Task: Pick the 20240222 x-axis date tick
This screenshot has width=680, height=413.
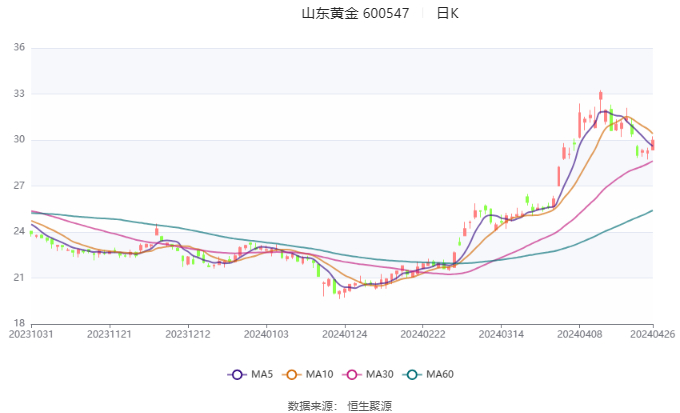Action: point(420,333)
